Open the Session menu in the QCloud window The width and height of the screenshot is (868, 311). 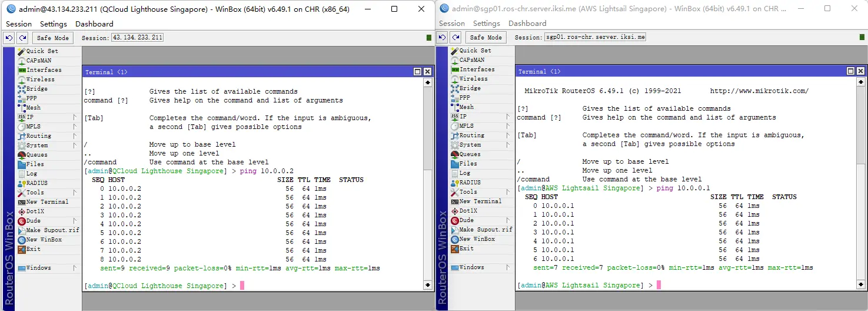(x=19, y=24)
